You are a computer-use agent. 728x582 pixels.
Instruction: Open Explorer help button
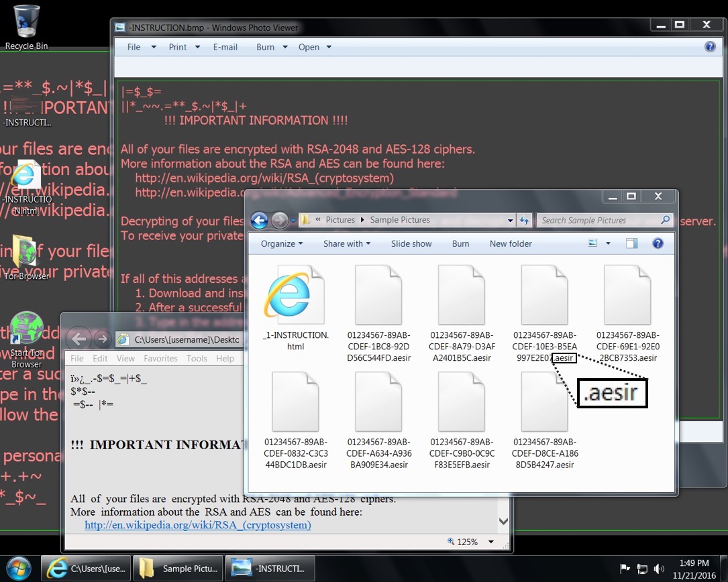658,243
